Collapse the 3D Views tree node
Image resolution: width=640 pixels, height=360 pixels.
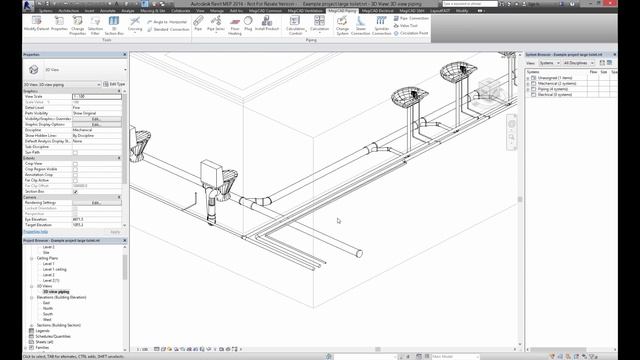coord(31,287)
